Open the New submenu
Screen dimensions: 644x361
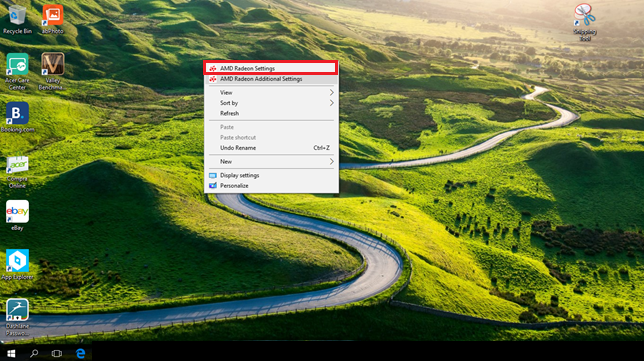pyautogui.click(x=271, y=161)
